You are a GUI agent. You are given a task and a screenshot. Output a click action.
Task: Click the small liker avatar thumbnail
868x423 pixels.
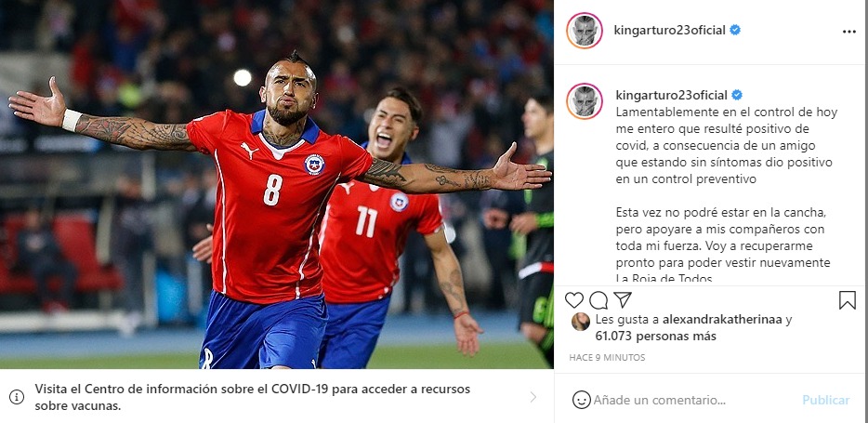point(580,321)
